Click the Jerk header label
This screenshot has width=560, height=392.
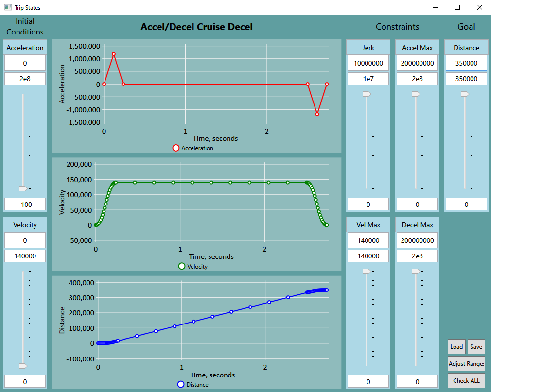tap(368, 48)
